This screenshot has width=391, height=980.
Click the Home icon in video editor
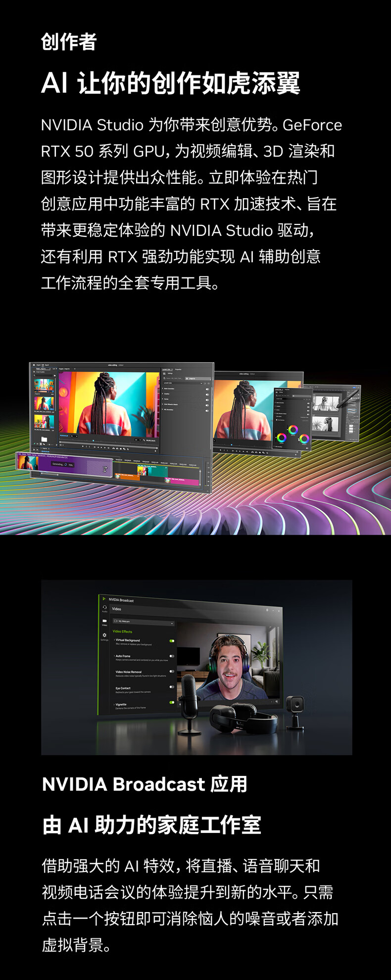tap(34, 365)
